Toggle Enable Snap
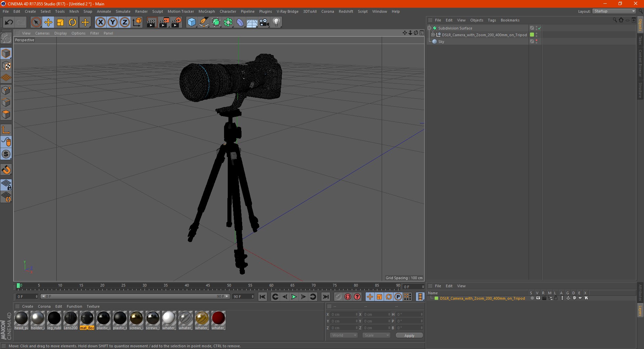Viewport: 644px width, 349px height. click(6, 170)
